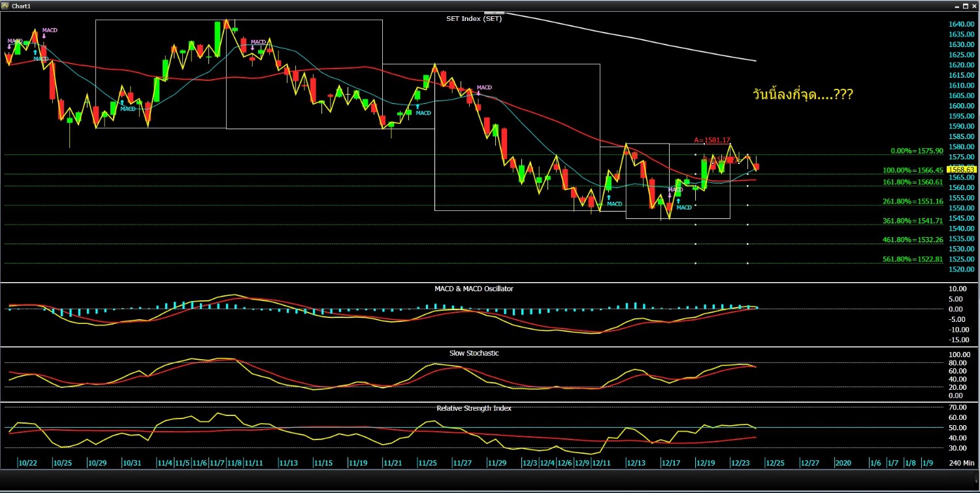Click the SET Index (SET) chart title
The width and height of the screenshot is (980, 493).
click(x=474, y=19)
